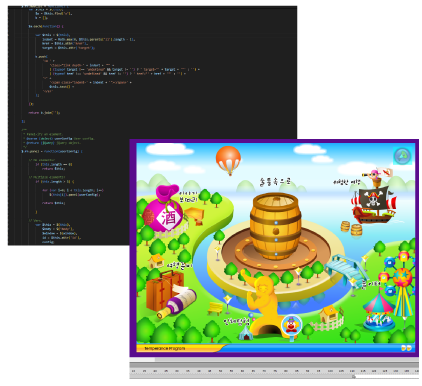The width and height of the screenshot is (422, 386).
Task: Click the two floating barrels near the ship
Action: click(x=351, y=228)
